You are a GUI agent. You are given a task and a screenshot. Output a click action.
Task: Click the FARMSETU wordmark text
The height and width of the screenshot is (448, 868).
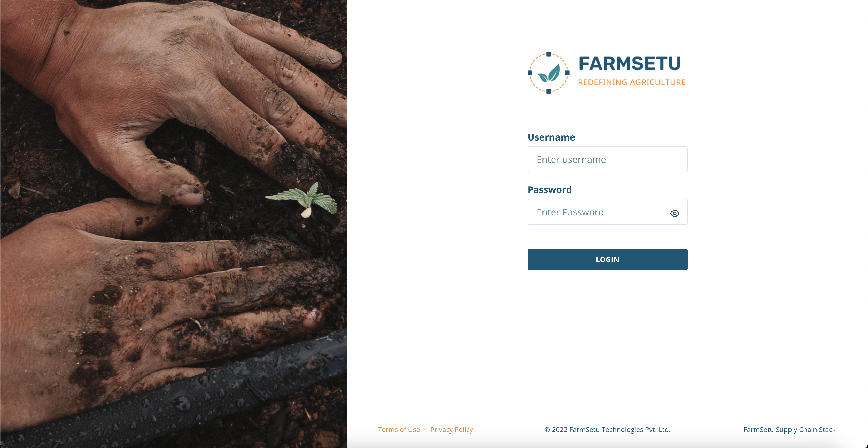pos(630,63)
